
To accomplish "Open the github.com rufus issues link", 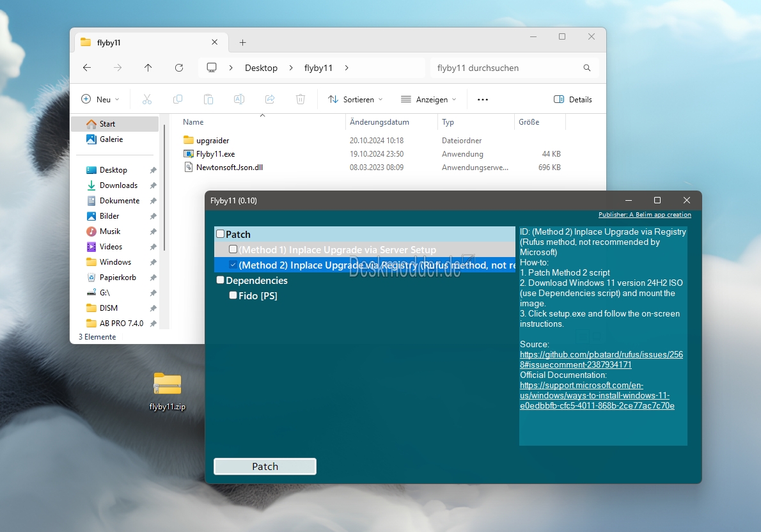I will coord(601,360).
